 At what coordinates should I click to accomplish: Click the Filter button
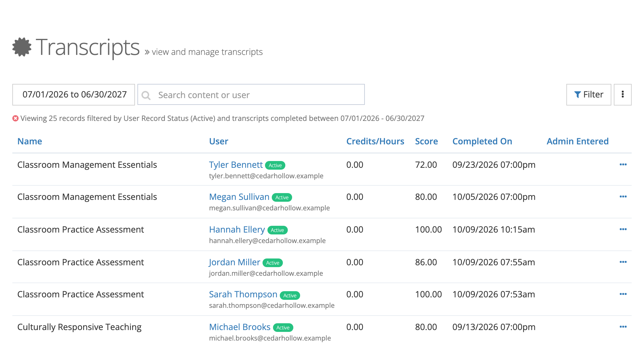[589, 94]
